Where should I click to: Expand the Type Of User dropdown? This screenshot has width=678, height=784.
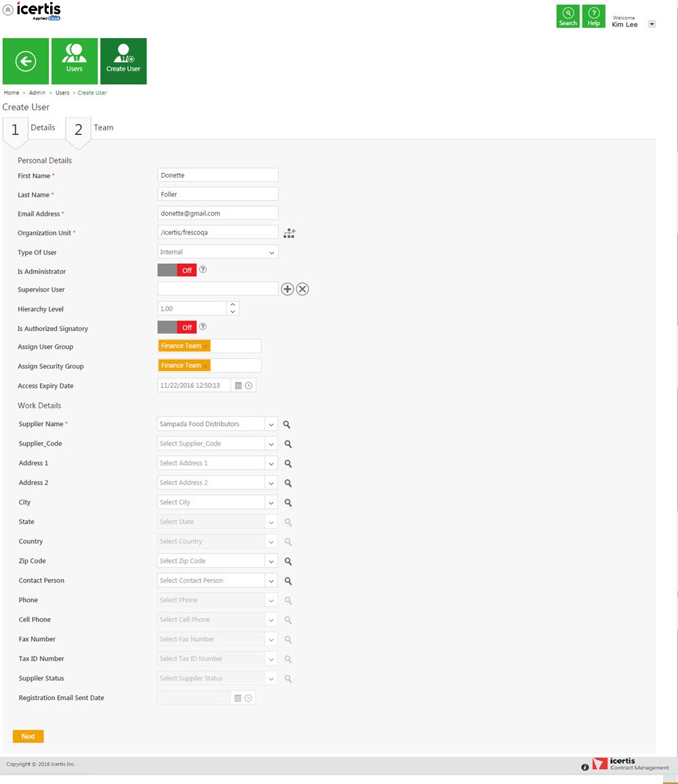click(x=271, y=252)
